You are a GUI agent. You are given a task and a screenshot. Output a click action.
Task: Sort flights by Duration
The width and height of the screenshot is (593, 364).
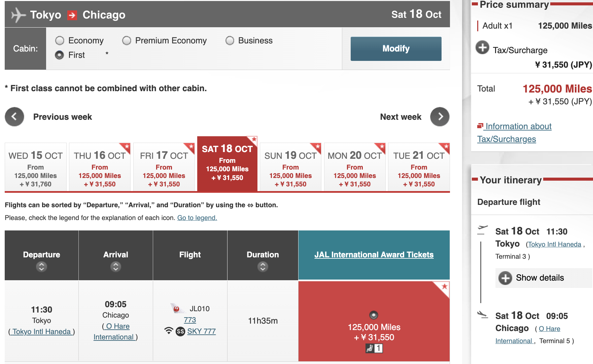click(263, 267)
